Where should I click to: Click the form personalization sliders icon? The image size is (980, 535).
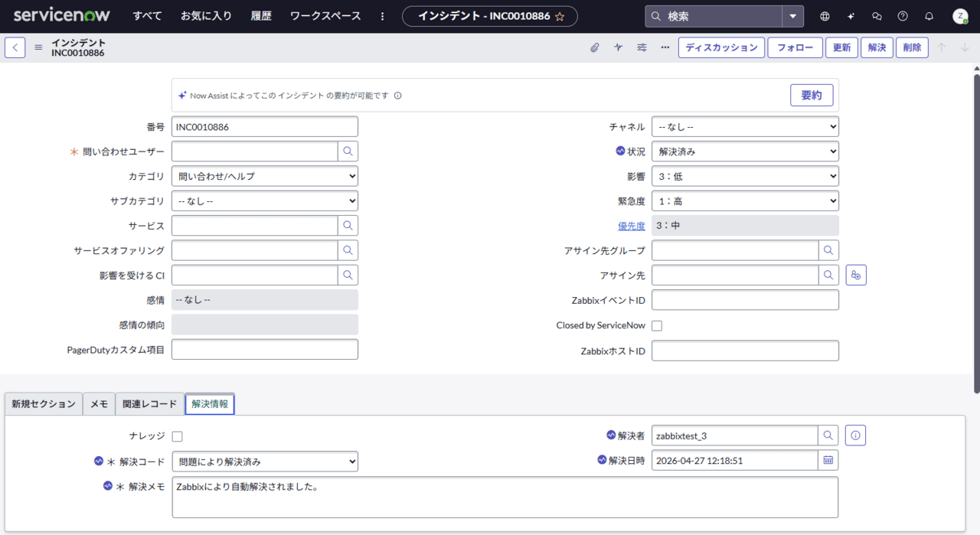pos(642,47)
